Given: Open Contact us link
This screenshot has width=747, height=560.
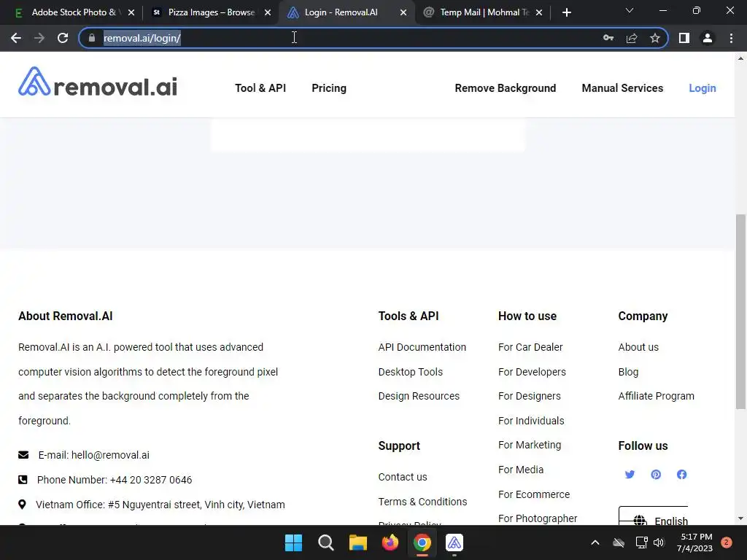Looking at the screenshot, I should [403, 477].
